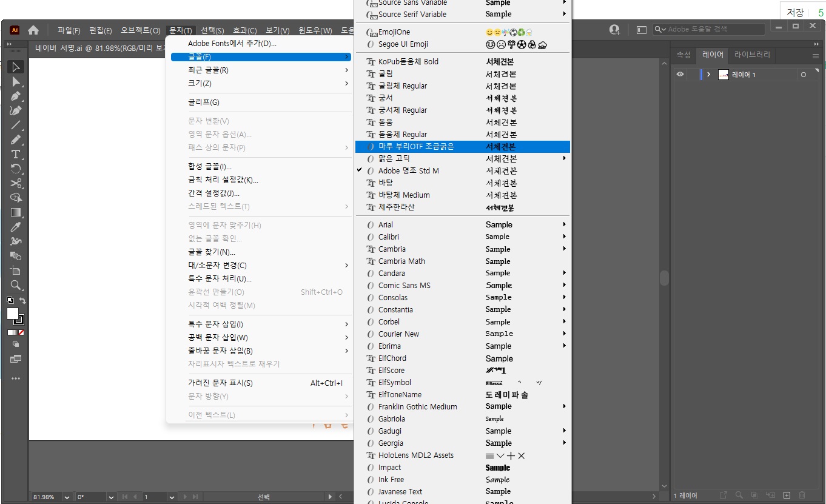Expand Arial font styles arrow
The width and height of the screenshot is (826, 504).
click(565, 224)
